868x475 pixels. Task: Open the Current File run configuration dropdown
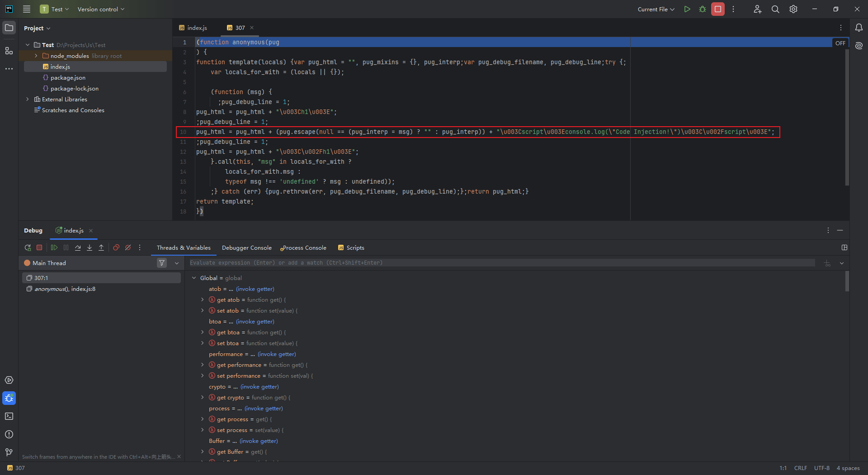point(656,9)
